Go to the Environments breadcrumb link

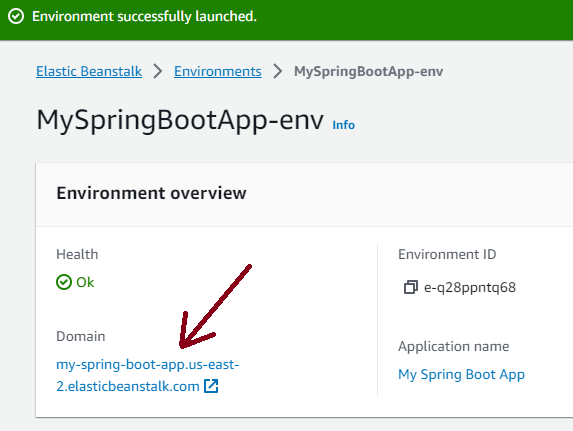[x=217, y=71]
